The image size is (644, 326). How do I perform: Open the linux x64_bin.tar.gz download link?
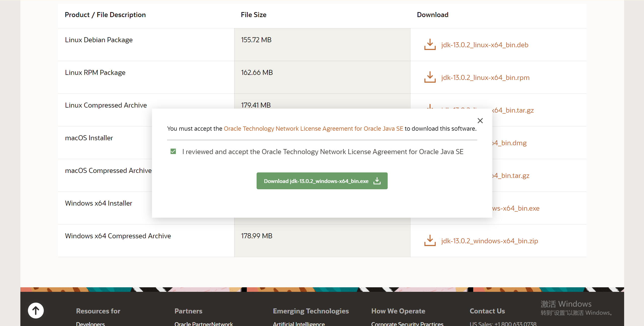tap(513, 110)
